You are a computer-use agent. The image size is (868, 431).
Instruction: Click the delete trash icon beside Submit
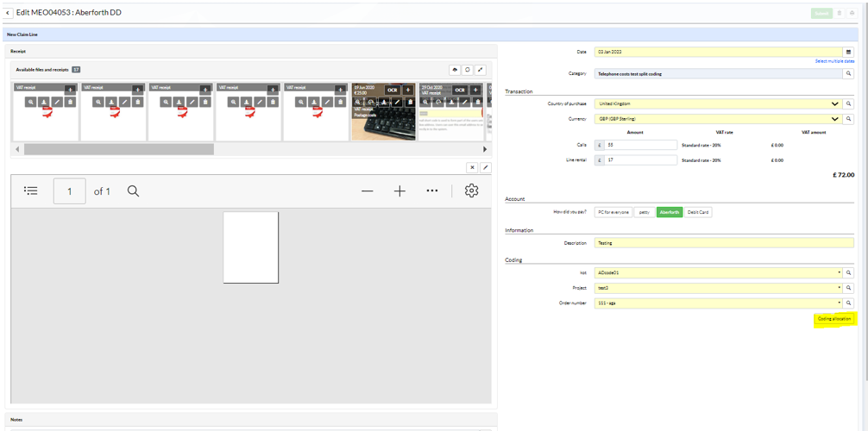point(840,13)
